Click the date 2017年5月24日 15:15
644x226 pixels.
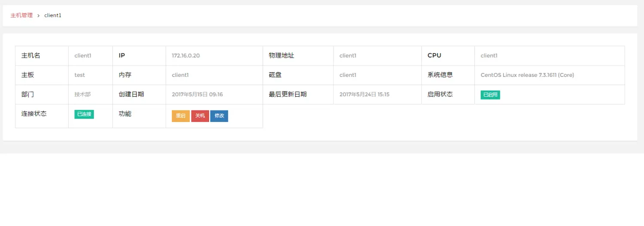(365, 95)
